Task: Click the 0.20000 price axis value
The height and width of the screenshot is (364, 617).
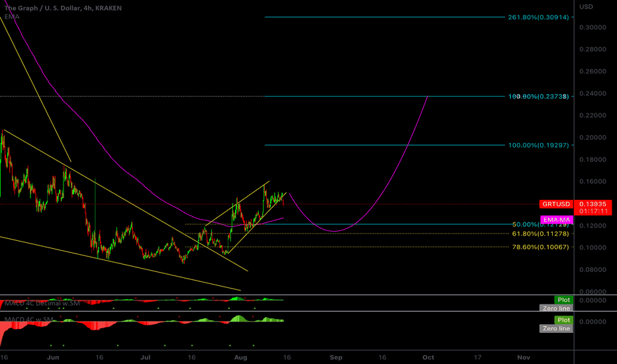Action: (x=593, y=138)
